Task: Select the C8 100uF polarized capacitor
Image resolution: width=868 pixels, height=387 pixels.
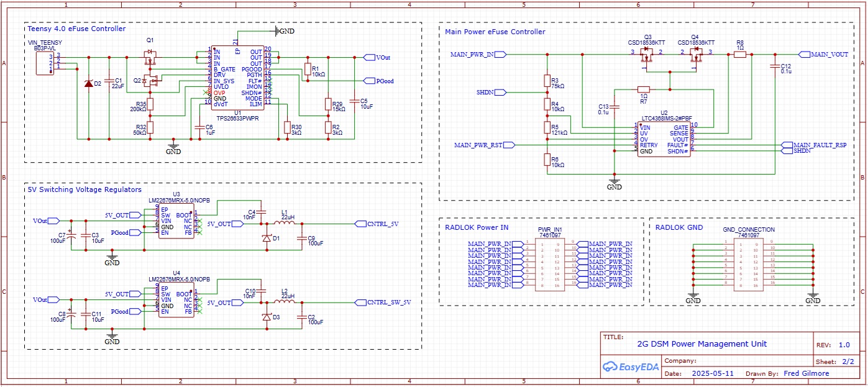Action: [x=71, y=314]
